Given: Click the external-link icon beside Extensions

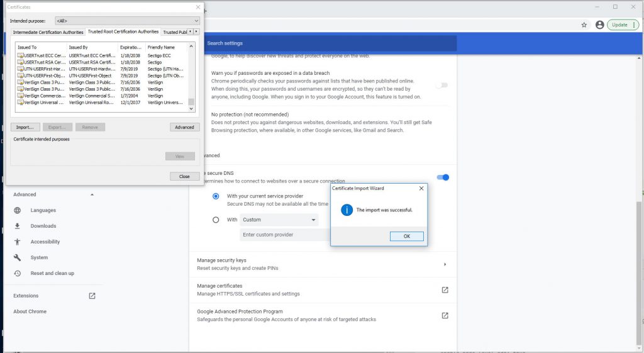Looking at the screenshot, I should point(92,296).
